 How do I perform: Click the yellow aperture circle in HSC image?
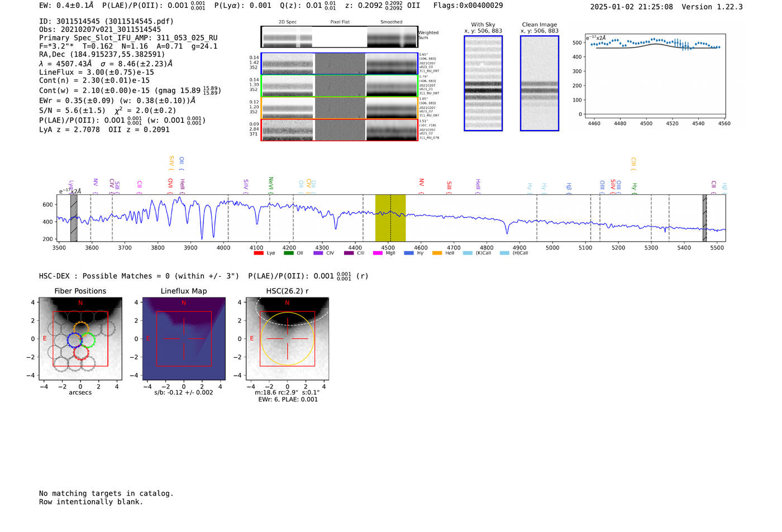tap(287, 339)
